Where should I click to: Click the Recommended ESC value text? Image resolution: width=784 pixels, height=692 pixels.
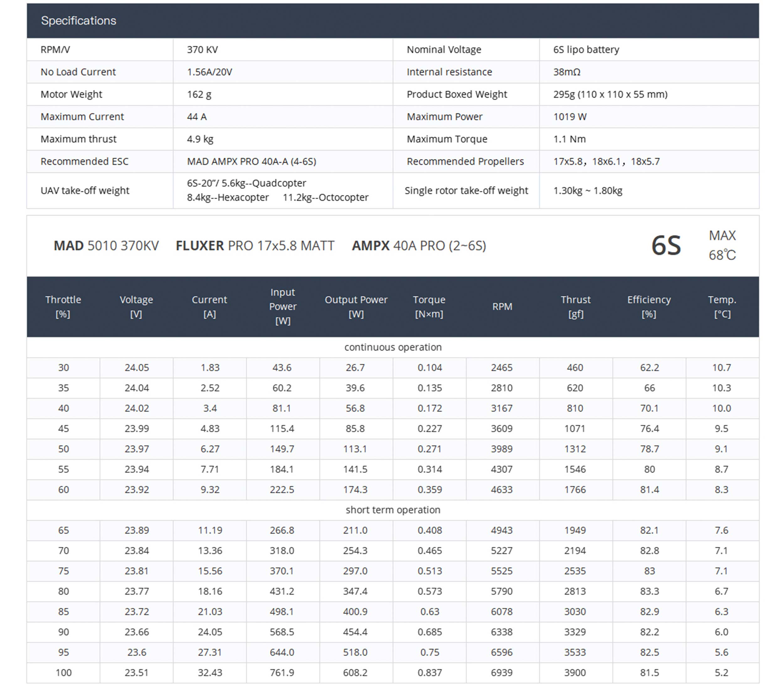pos(251,161)
